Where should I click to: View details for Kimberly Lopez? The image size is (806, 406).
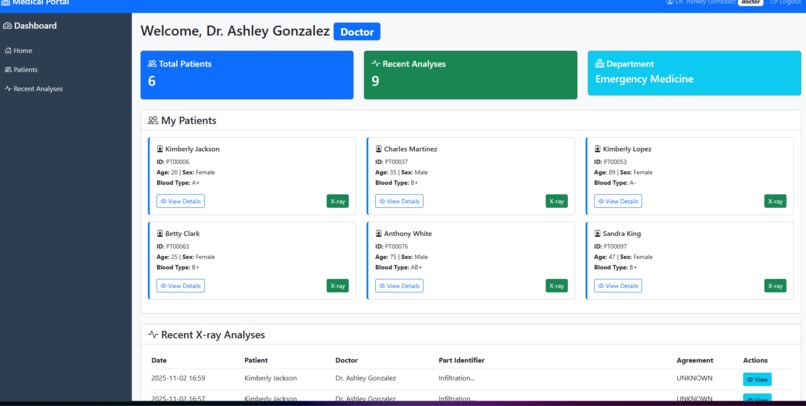pyautogui.click(x=618, y=201)
